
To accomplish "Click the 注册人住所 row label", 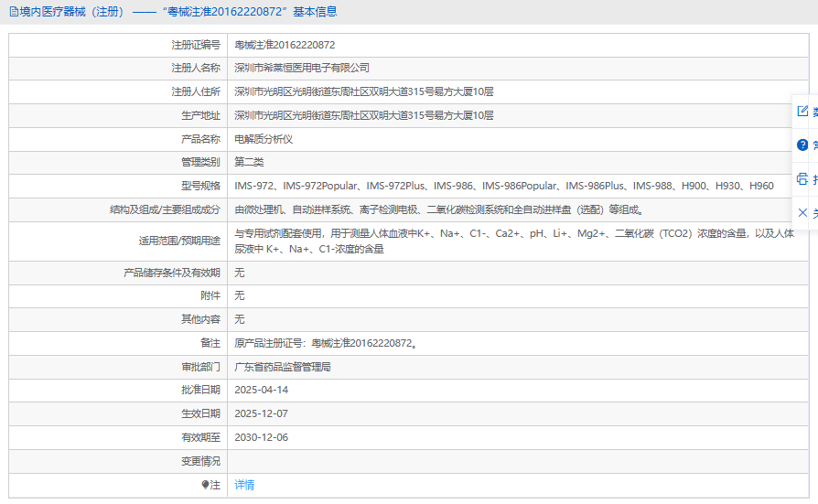I will coord(196,91).
